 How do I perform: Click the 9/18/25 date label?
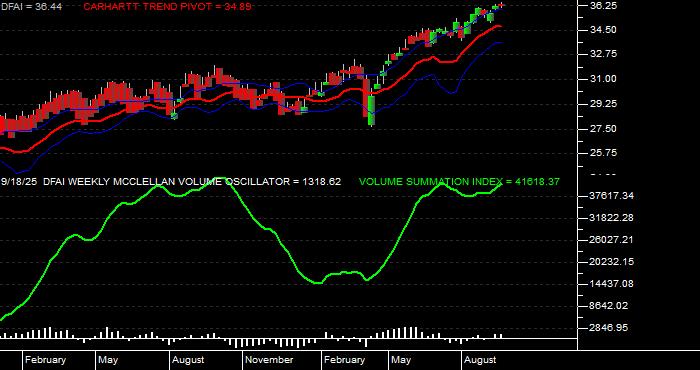[19, 182]
